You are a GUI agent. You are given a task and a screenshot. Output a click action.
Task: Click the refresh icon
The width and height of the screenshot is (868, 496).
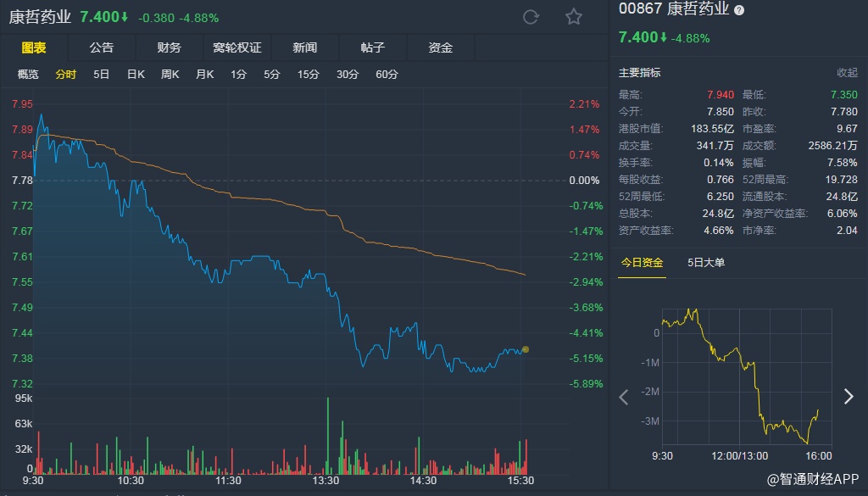click(531, 17)
